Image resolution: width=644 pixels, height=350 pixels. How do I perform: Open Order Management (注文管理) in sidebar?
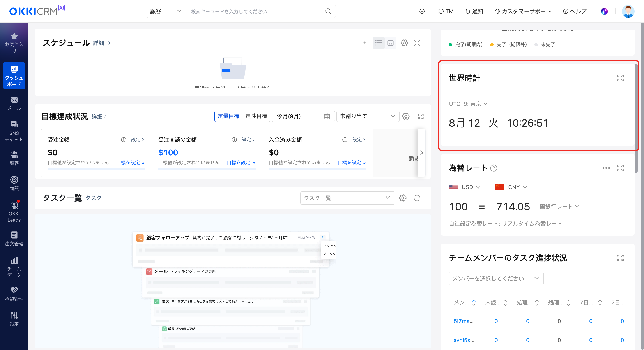(x=14, y=239)
